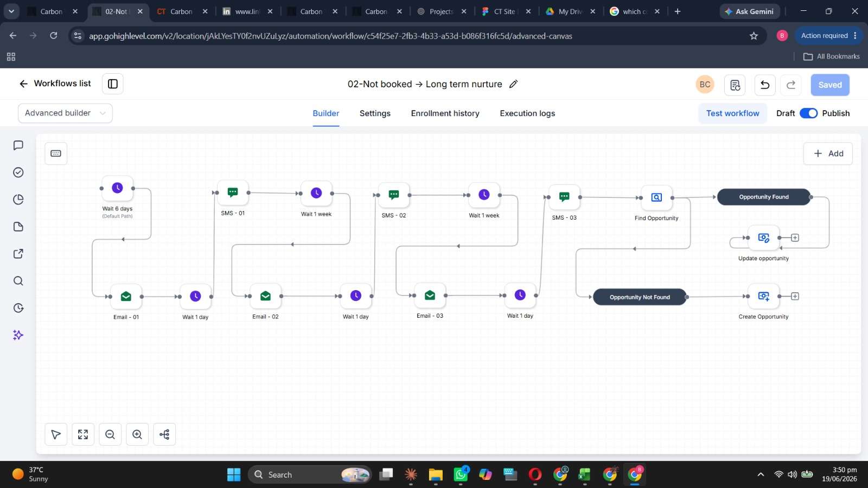Viewport: 868px width, 488px height.
Task: Open File Explorer from the taskbar
Action: pos(436,474)
